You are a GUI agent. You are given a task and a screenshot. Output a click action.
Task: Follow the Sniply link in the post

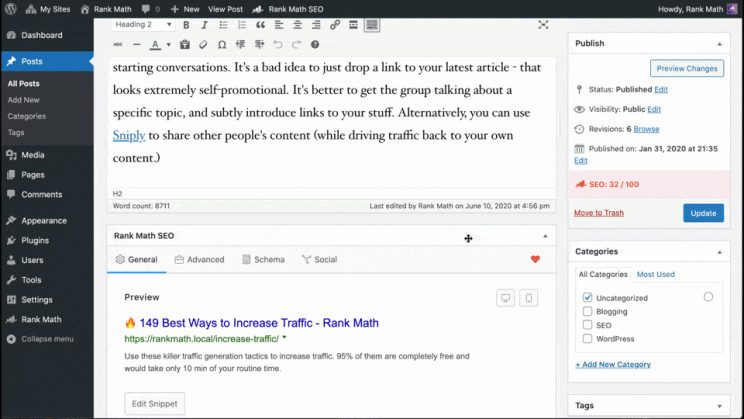(x=128, y=135)
